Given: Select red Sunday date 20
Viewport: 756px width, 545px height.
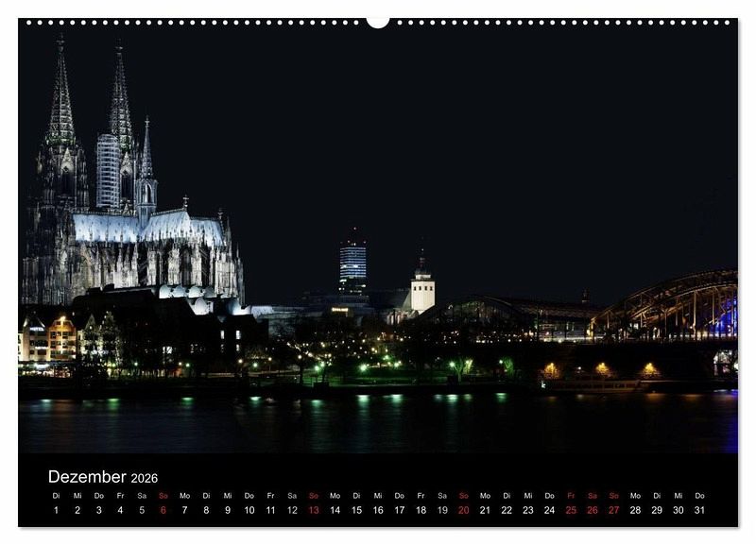Looking at the screenshot, I should [x=463, y=510].
